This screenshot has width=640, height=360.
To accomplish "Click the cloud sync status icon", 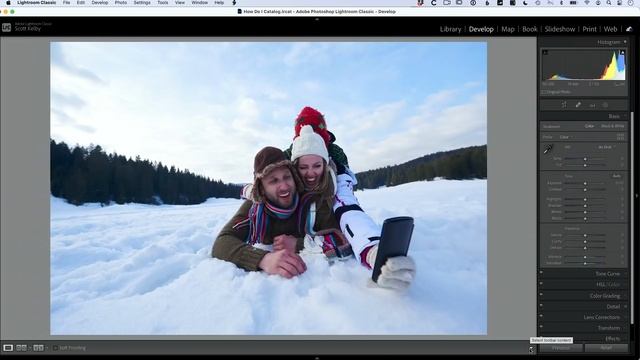I will [x=629, y=29].
